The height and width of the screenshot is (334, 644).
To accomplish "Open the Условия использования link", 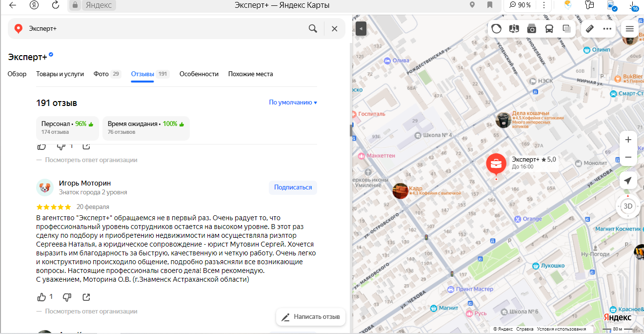I will (561, 329).
